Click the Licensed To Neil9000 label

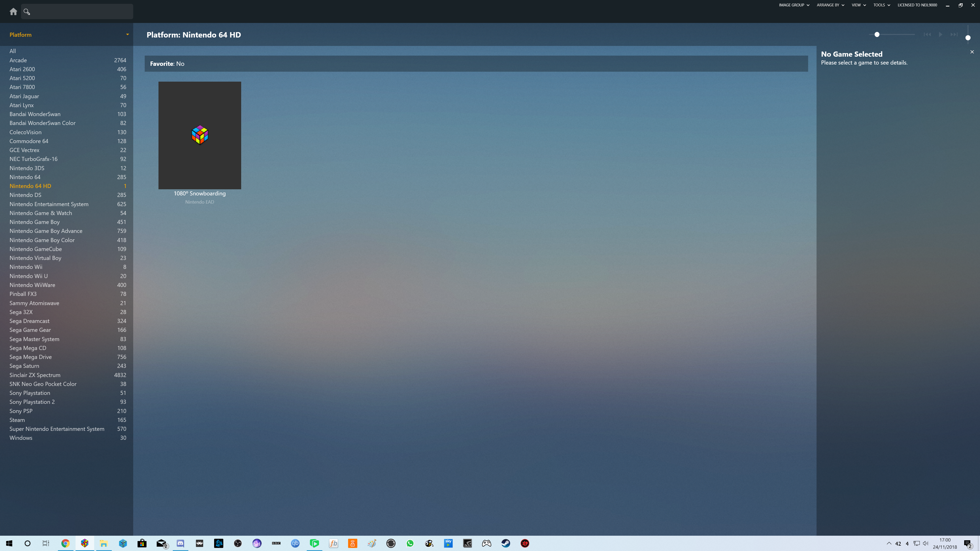coord(917,5)
